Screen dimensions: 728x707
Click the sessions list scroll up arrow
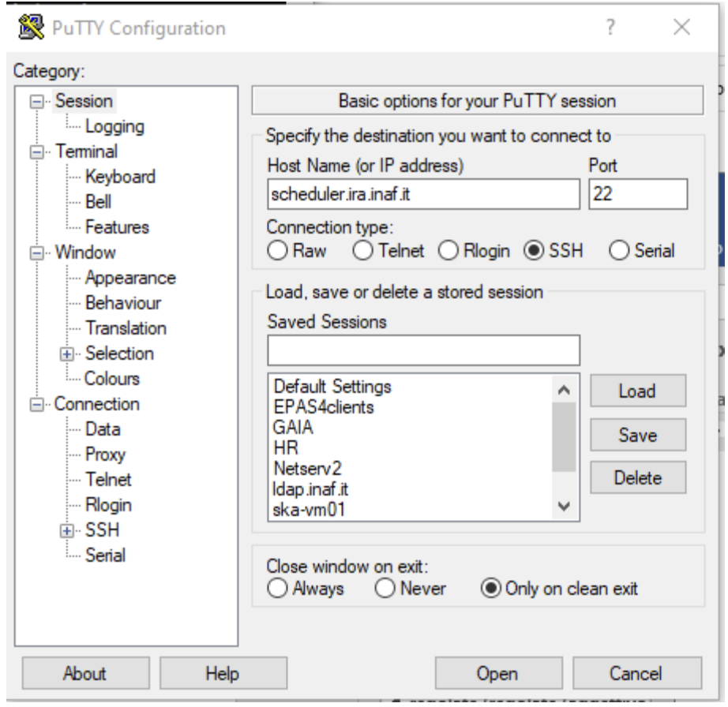[564, 390]
